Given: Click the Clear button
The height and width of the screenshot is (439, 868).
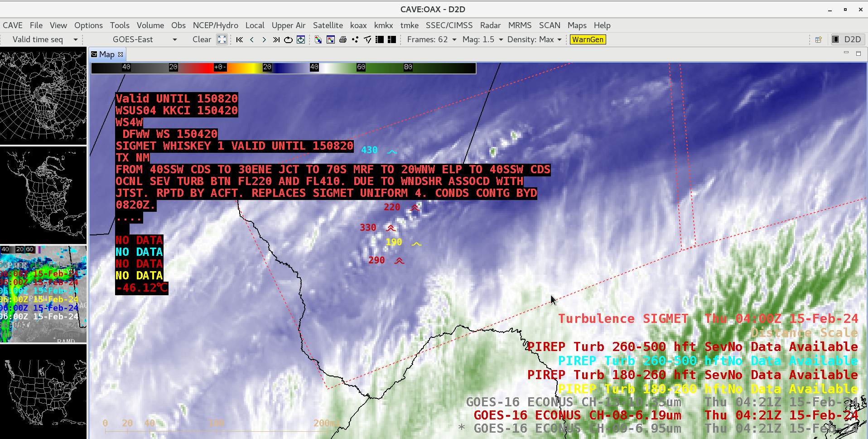Looking at the screenshot, I should pos(202,39).
